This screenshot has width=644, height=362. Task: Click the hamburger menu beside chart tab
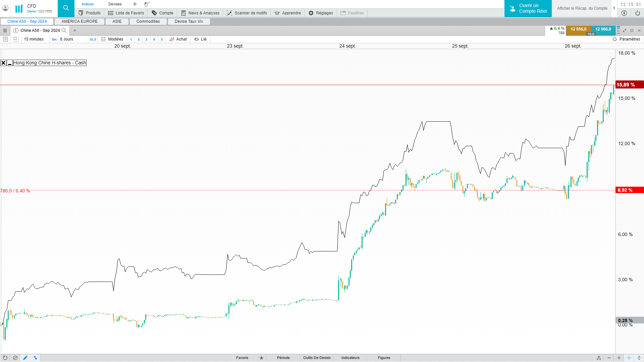tap(5, 31)
